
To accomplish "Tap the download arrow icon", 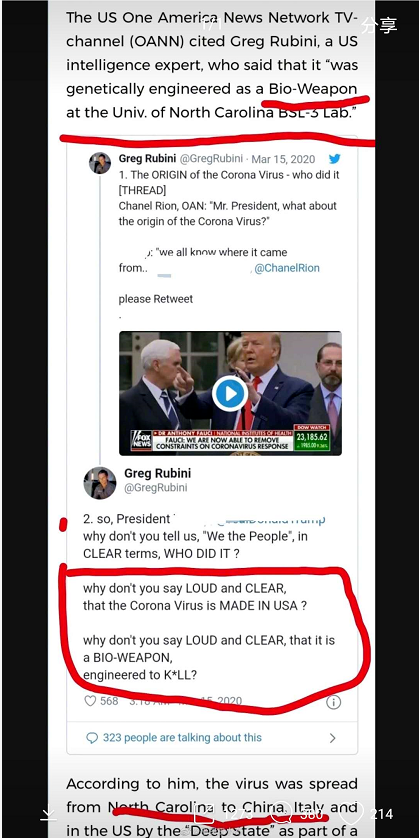I will 49,814.
